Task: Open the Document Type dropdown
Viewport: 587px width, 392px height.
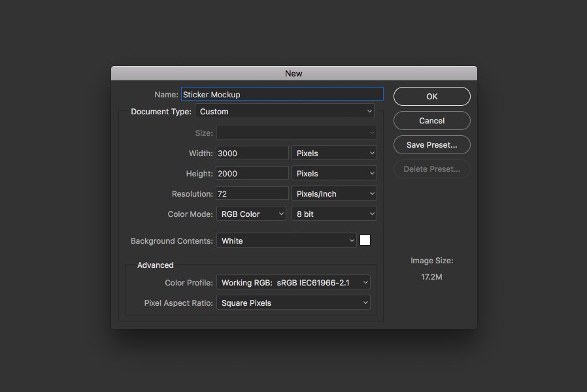Action: click(x=284, y=112)
